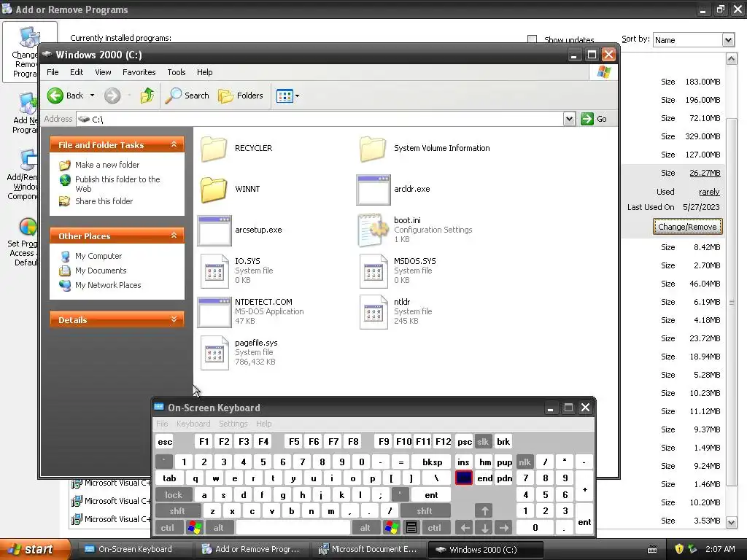
Task: Click the Address bar path field
Action: pos(320,119)
